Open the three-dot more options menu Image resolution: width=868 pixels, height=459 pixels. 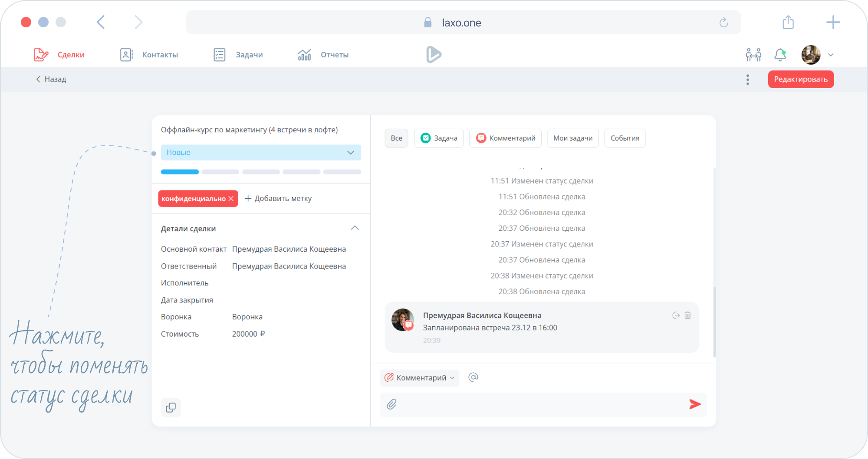[x=747, y=79]
